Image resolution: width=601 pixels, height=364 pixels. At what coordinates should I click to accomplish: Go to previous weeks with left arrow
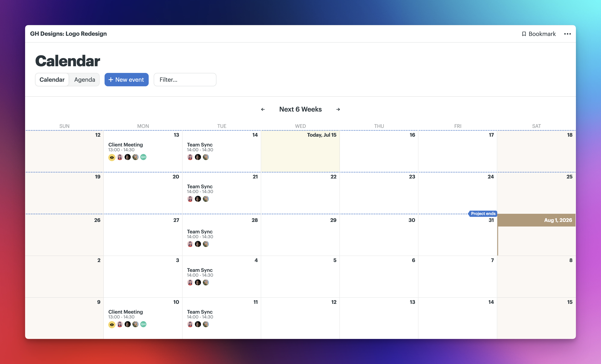(263, 109)
